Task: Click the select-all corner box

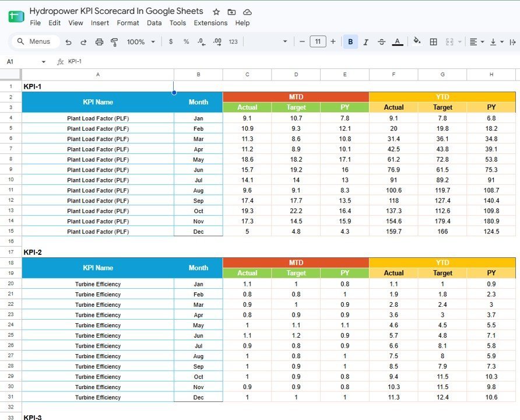Action: [10, 74]
